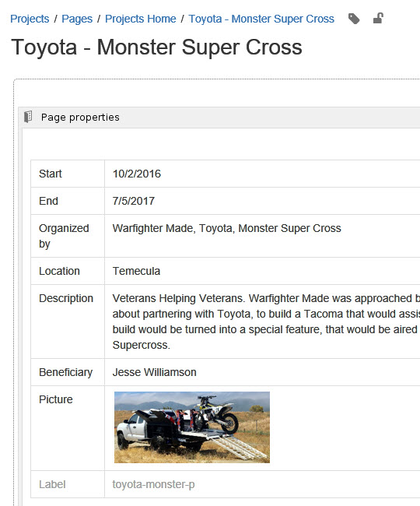Open Toyota - Monster Super Cross breadcrumb link

tap(261, 19)
